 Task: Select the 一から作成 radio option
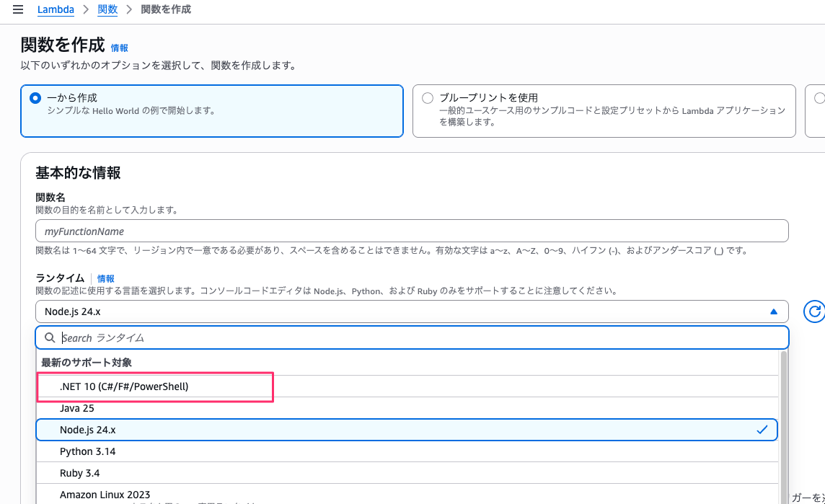coord(35,98)
